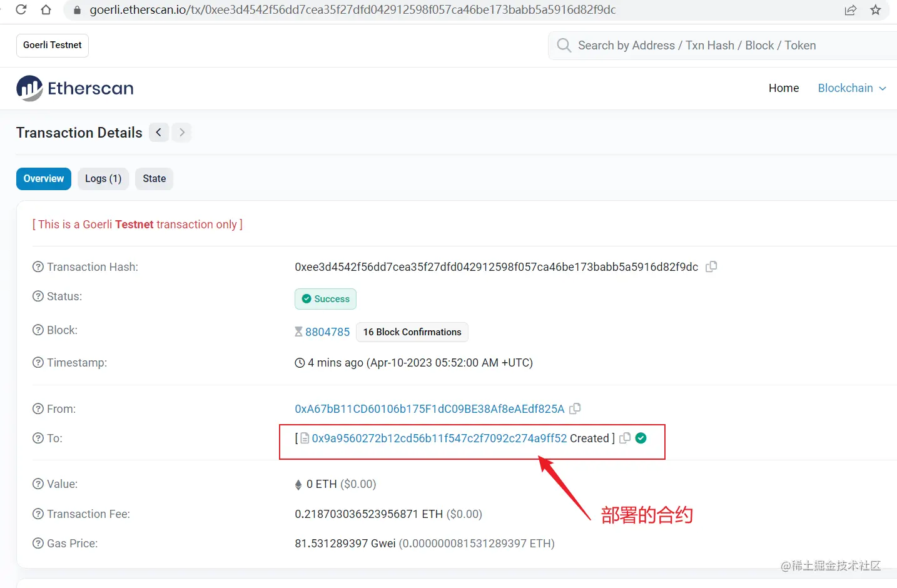Open the Etherscan logo homepage
The image size is (897, 588).
[75, 88]
